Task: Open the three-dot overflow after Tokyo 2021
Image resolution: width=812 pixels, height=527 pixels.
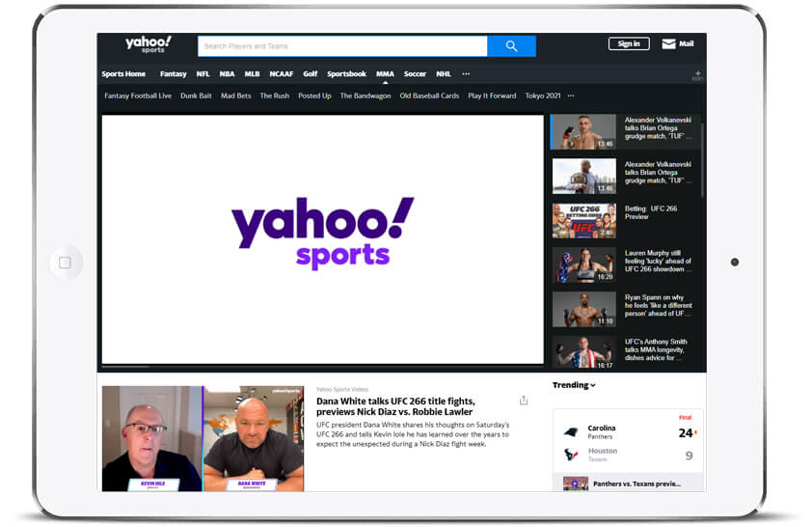Action: point(571,96)
